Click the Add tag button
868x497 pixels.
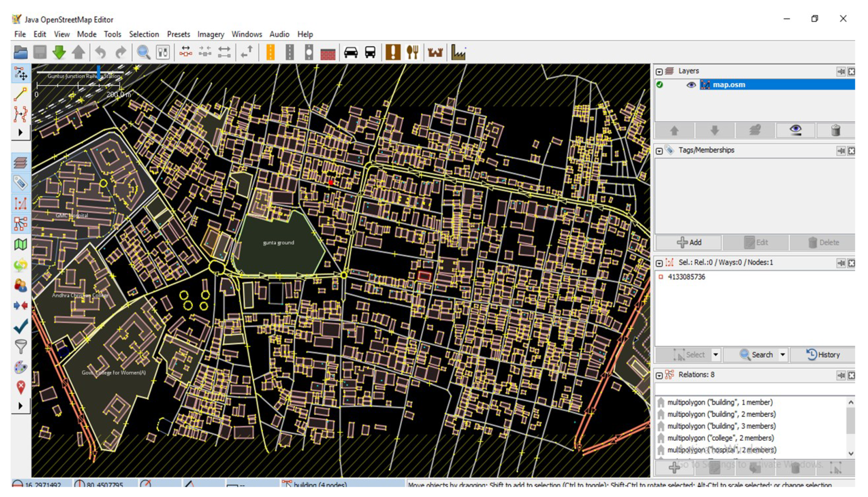689,242
